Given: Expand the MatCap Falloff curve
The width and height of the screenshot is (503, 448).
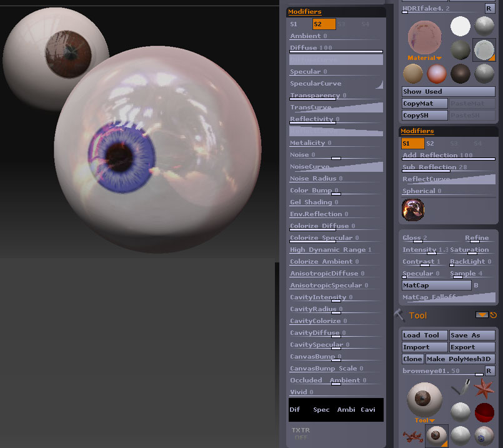Looking at the screenshot, I should [x=449, y=297].
